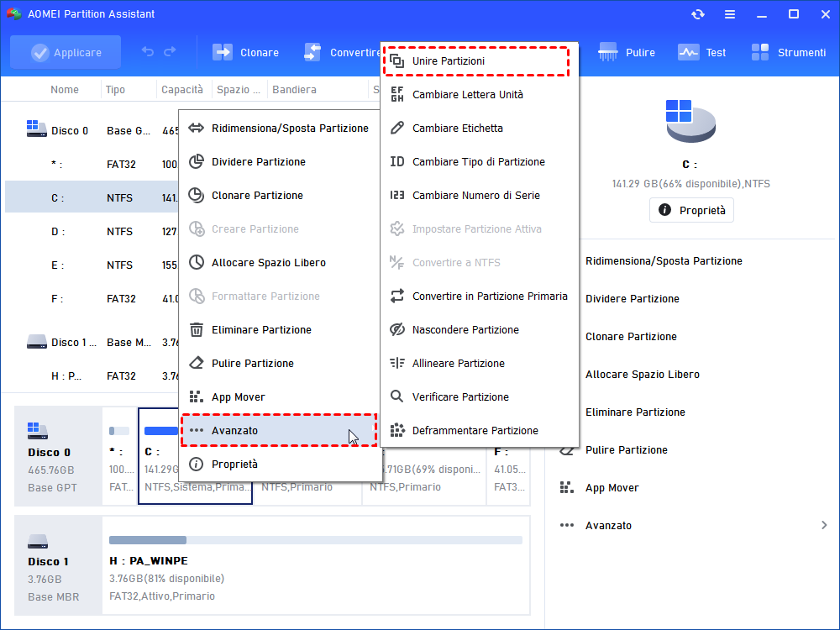
Task: Click the ID partition type icon
Action: 397,162
